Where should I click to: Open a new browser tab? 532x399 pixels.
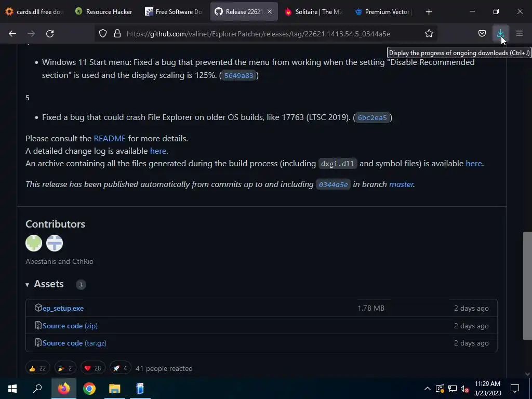[x=429, y=12]
